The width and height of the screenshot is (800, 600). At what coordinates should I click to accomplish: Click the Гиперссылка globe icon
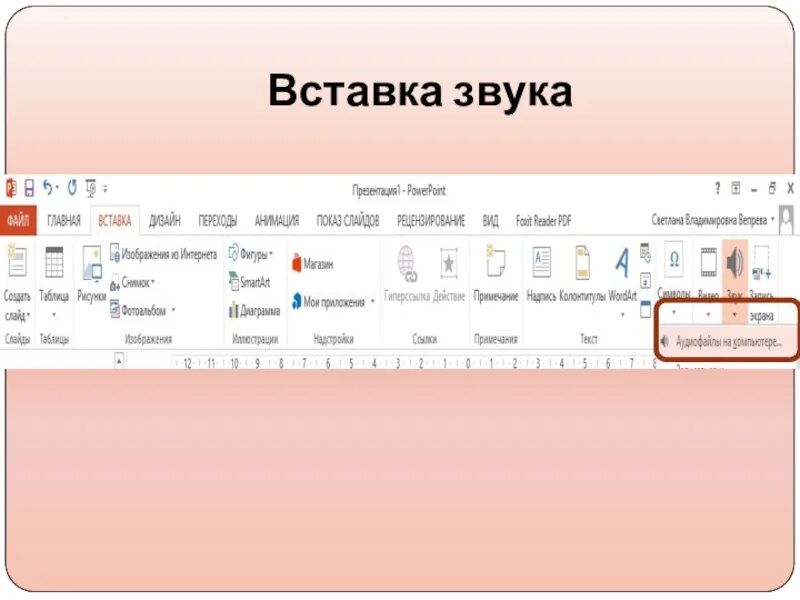(407, 264)
